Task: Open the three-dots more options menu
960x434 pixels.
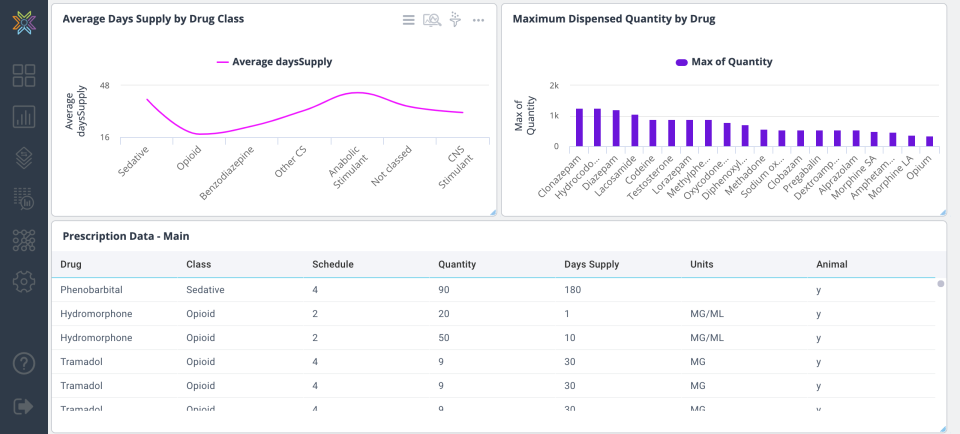Action: point(479,20)
